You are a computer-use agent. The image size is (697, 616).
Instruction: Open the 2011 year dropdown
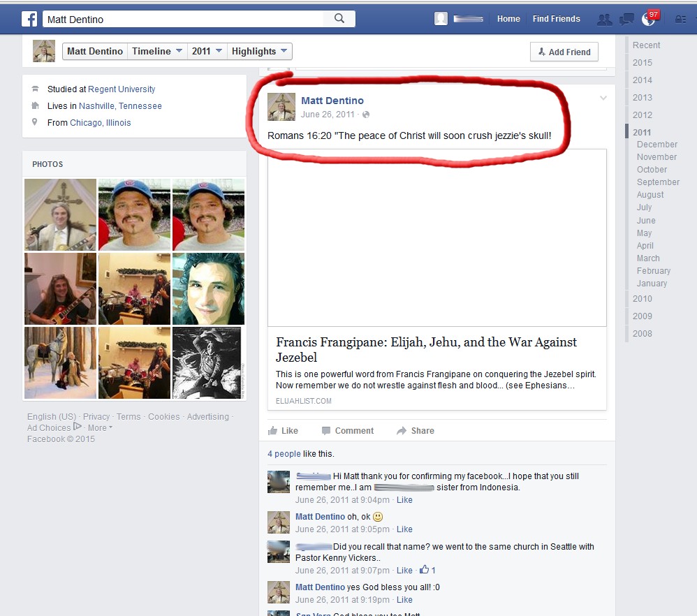207,51
